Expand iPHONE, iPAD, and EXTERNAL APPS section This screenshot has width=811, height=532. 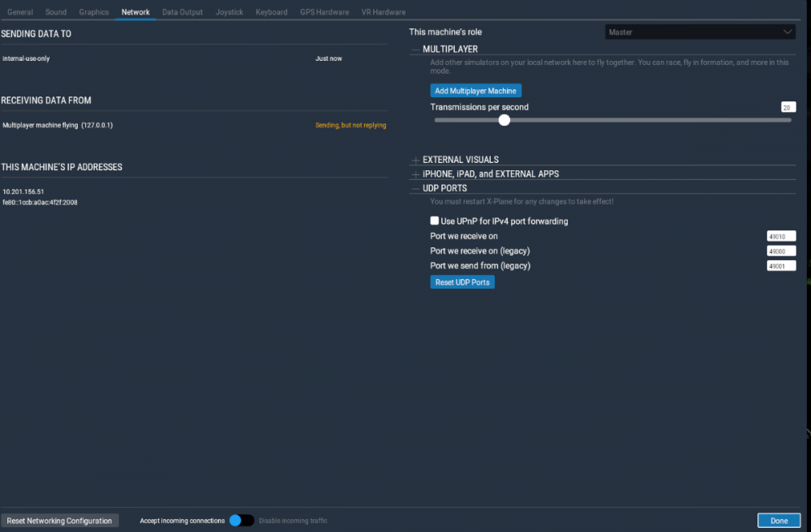coord(416,174)
